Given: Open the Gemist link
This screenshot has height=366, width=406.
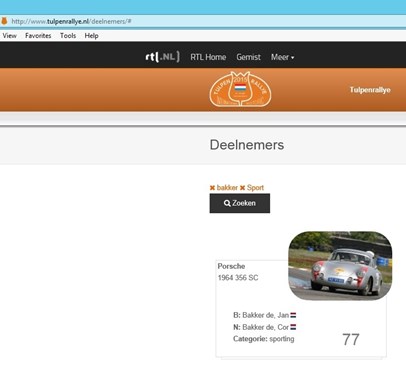Looking at the screenshot, I should tap(248, 57).
